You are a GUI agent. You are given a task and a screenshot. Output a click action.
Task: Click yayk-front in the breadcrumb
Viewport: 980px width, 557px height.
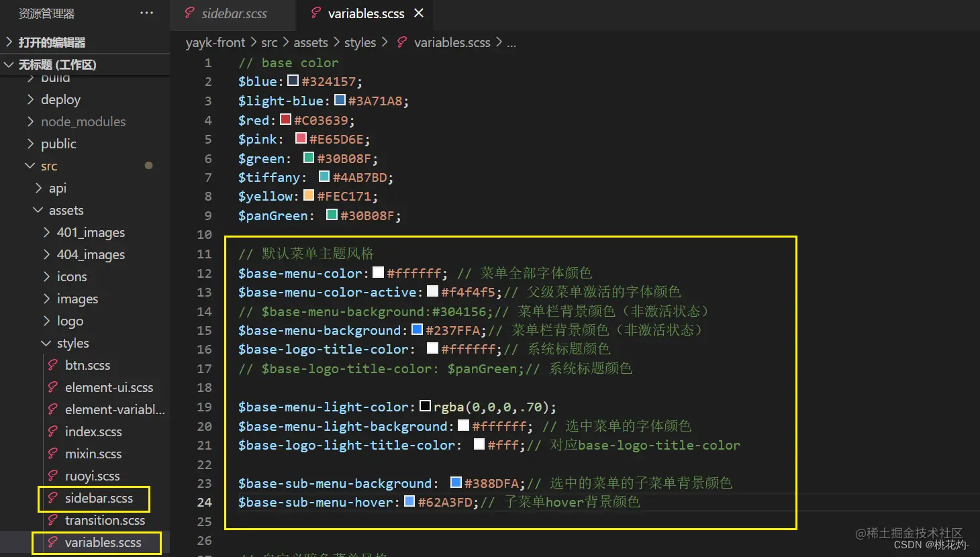[215, 42]
